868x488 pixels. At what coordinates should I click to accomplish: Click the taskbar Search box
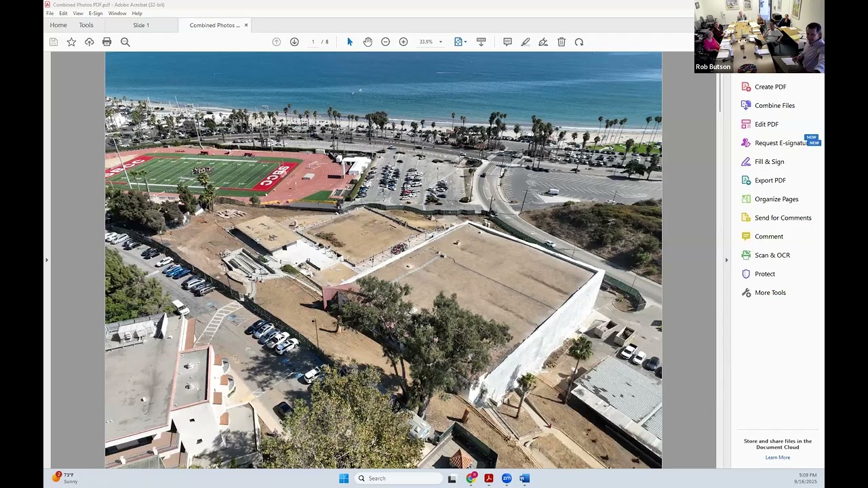[399, 479]
